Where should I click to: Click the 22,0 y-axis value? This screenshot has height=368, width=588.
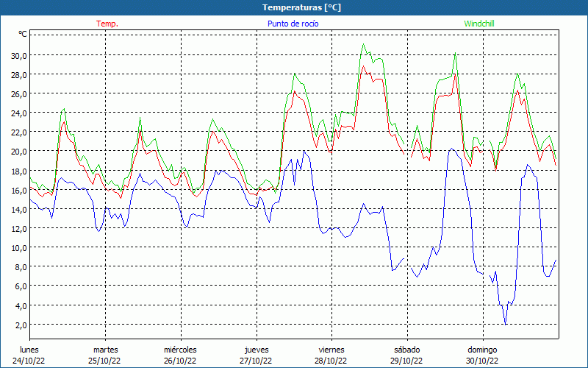20,132
